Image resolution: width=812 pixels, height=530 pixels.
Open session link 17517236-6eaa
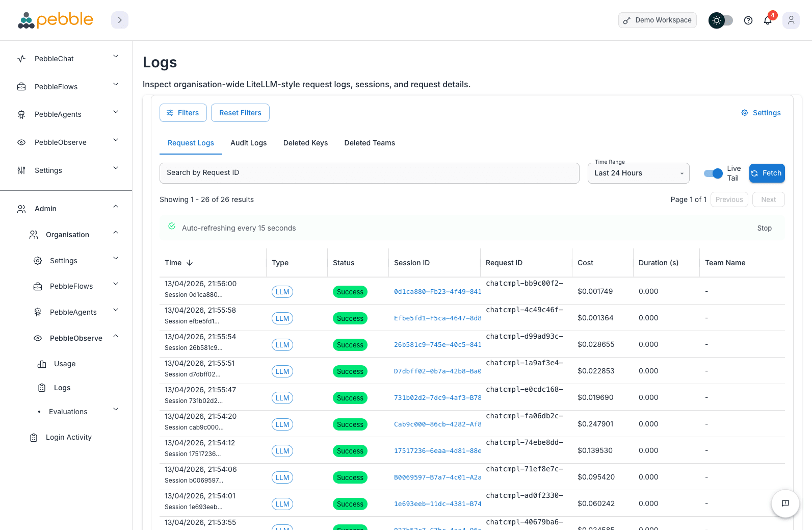[437, 451]
